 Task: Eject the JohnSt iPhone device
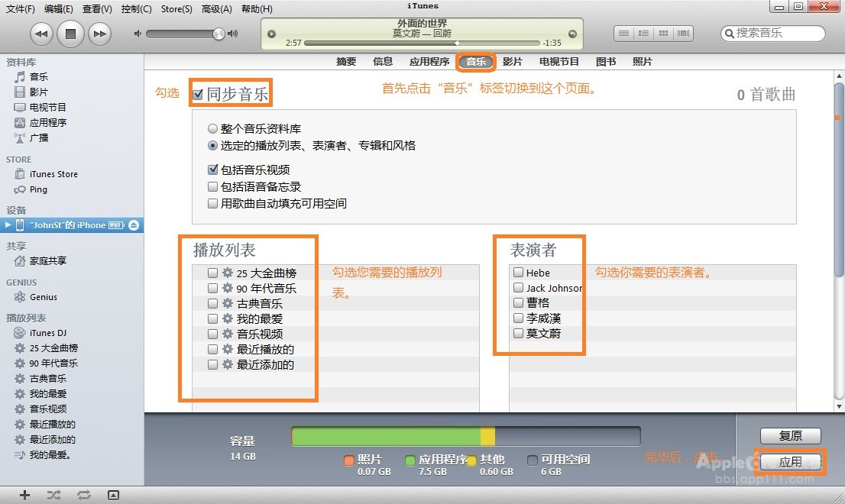coord(134,225)
